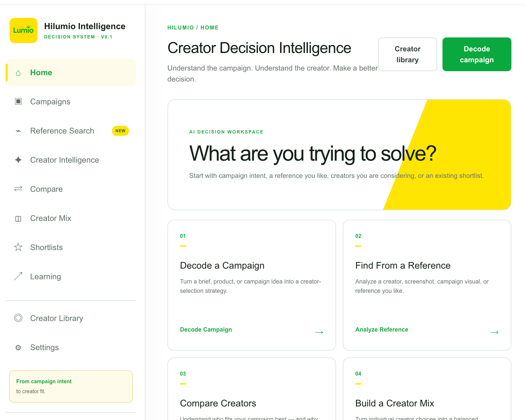Click the Reference Search bolt icon
The image size is (525, 420).
coord(18,131)
